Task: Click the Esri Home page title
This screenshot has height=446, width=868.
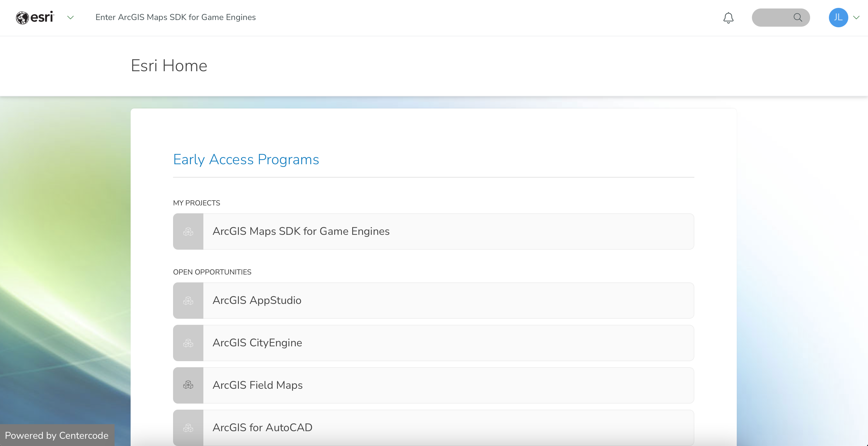Action: point(169,65)
